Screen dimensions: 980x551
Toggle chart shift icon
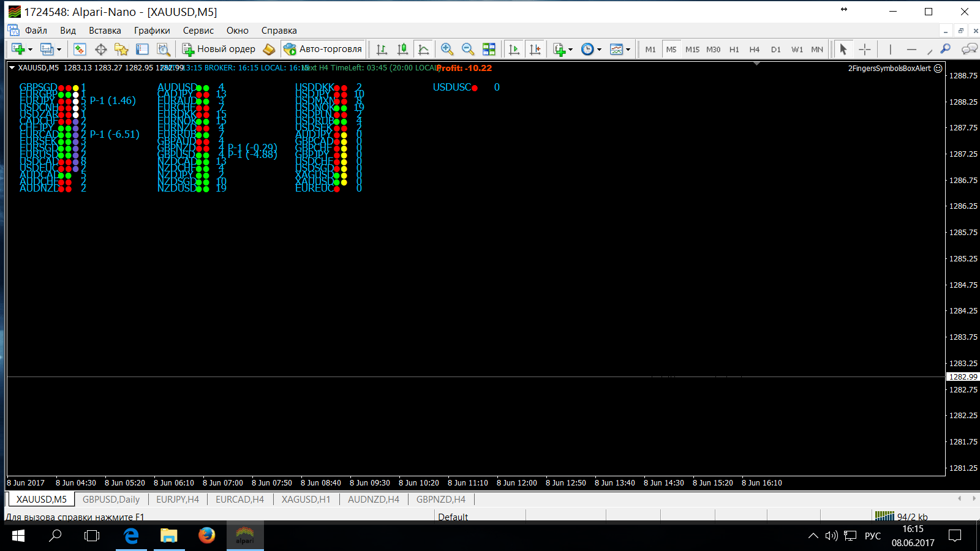click(x=535, y=49)
